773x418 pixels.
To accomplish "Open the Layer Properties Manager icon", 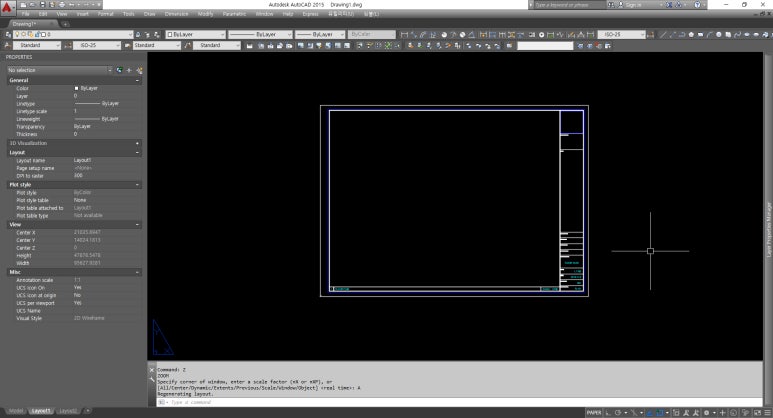I will (8, 35).
